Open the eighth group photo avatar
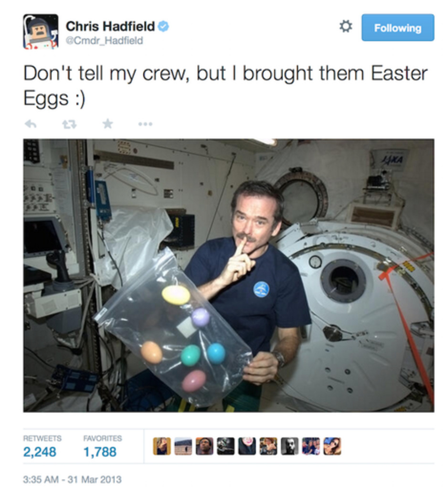The height and width of the screenshot is (490, 448). click(x=311, y=446)
